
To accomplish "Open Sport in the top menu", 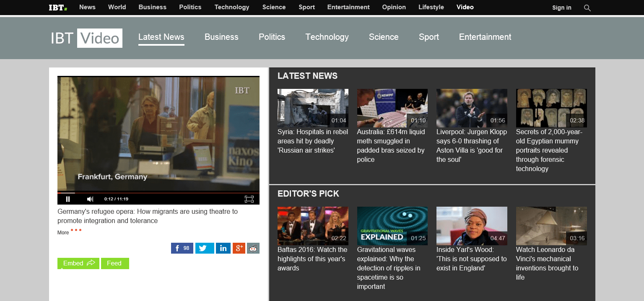I will tap(307, 7).
